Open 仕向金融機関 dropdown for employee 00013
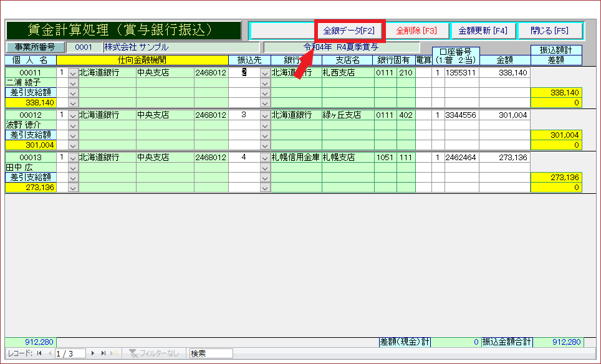The height and width of the screenshot is (364, 601). coord(73,158)
